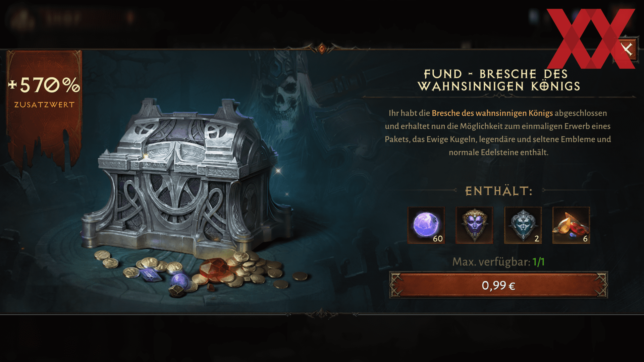Tap the purple orb beside the coins
Image resolution: width=644 pixels, height=362 pixels.
click(x=179, y=281)
